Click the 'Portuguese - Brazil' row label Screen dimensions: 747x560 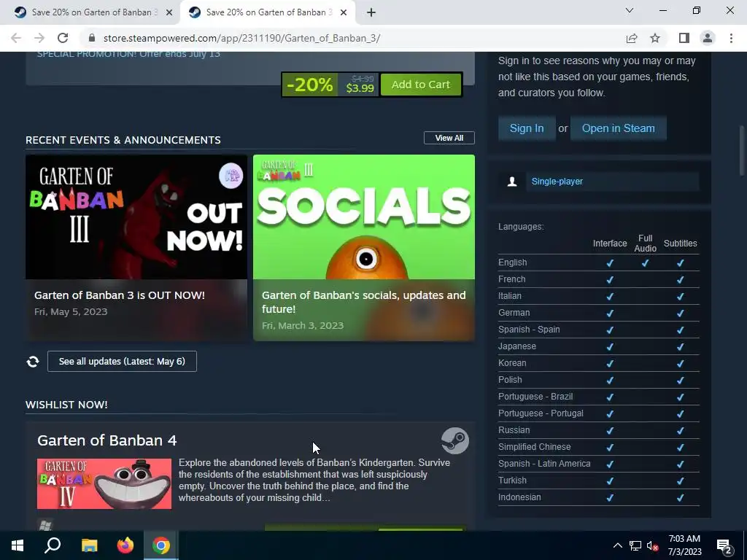click(535, 397)
